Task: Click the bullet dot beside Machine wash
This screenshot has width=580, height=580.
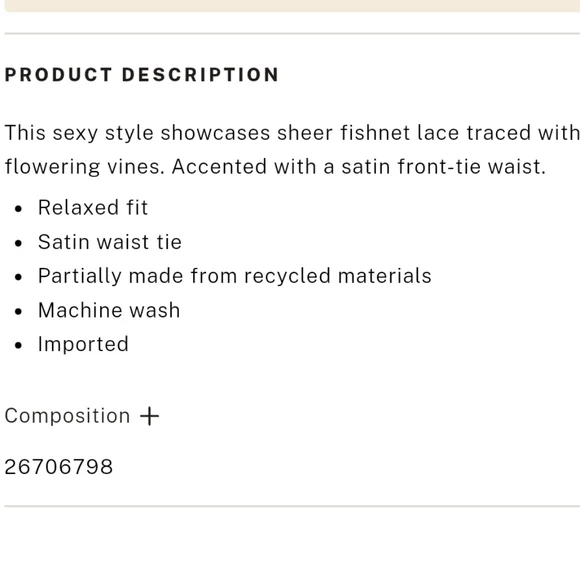Action: click(18, 311)
